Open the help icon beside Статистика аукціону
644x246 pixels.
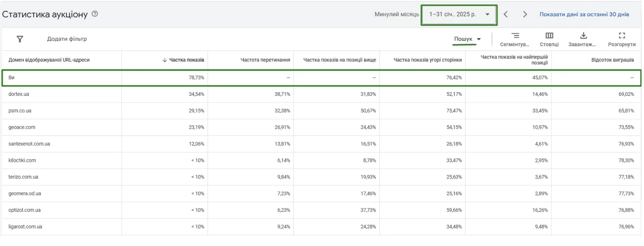95,14
